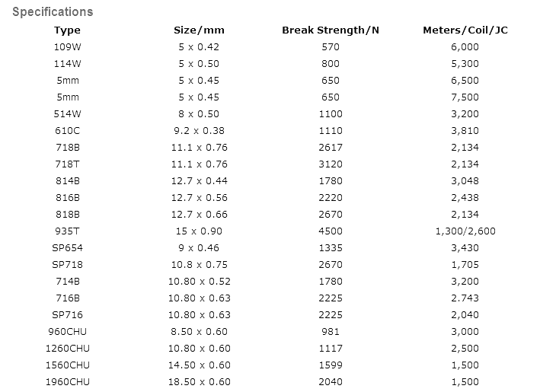Screen dimensions: 540x392
Task: Select the Size/mm column header
Action: [199, 30]
